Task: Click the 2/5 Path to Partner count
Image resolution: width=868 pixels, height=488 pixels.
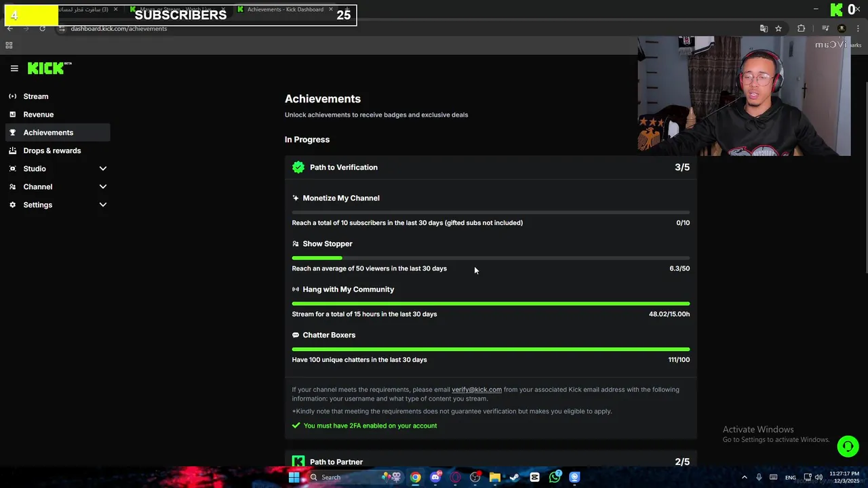Action: [682, 462]
